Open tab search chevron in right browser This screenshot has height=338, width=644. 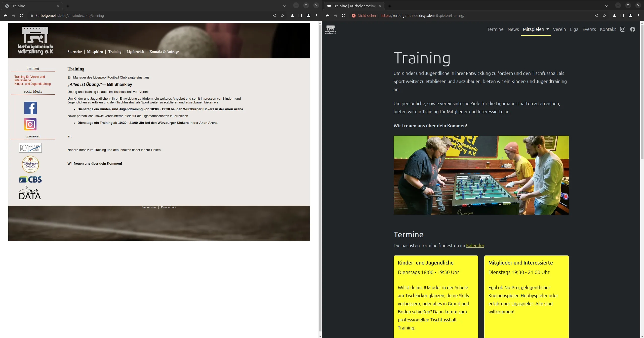pos(606,6)
